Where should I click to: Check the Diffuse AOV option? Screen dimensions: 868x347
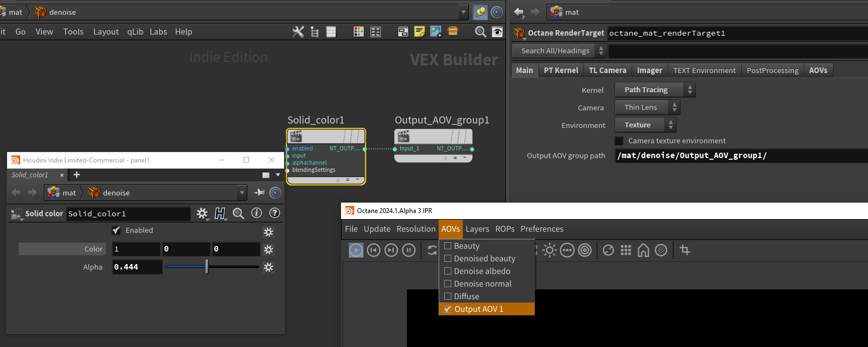[448, 296]
